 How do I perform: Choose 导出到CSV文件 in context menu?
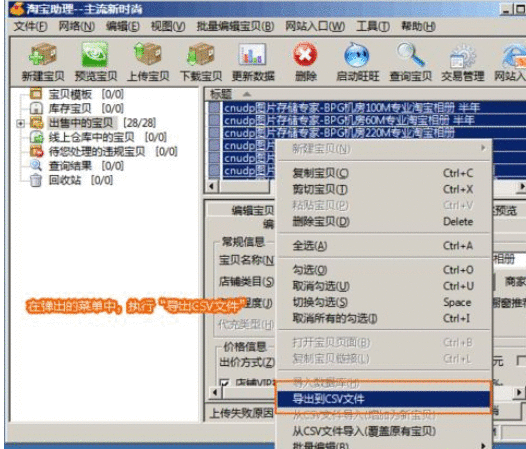tap(383, 399)
